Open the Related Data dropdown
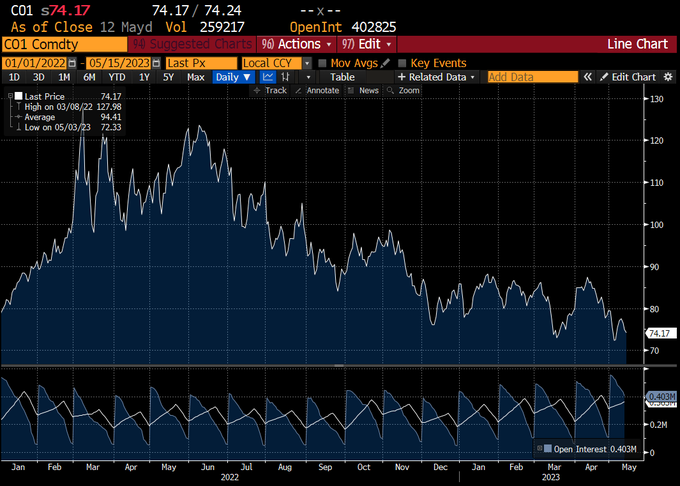Viewport: 680px width, 486px height. tap(437, 77)
